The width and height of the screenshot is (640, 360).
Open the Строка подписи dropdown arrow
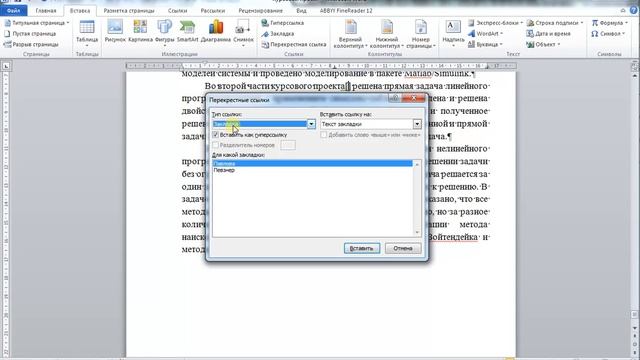click(x=582, y=23)
